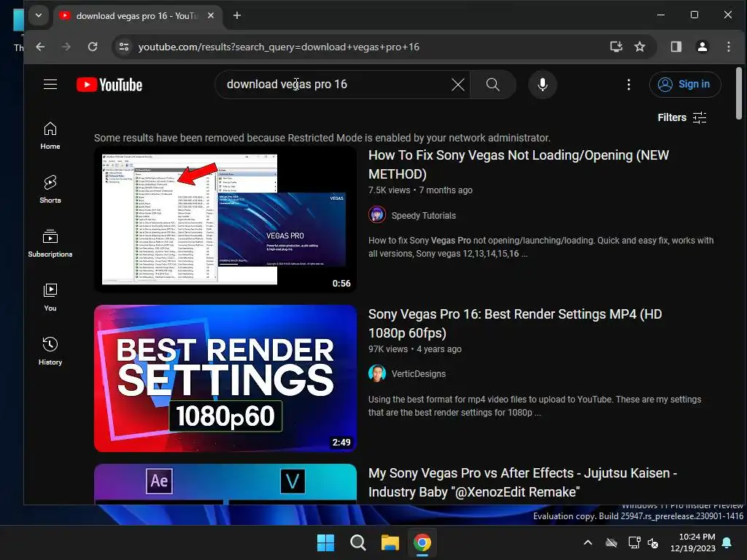This screenshot has width=747, height=560.
Task: Click the page vertical scrollbar thumb
Action: (x=738, y=93)
